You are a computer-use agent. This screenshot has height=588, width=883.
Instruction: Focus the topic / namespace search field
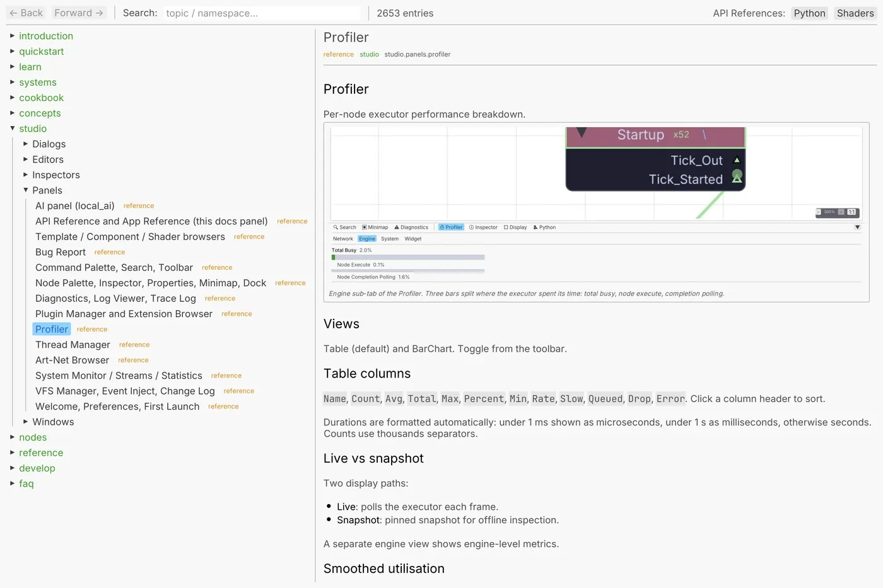(262, 13)
